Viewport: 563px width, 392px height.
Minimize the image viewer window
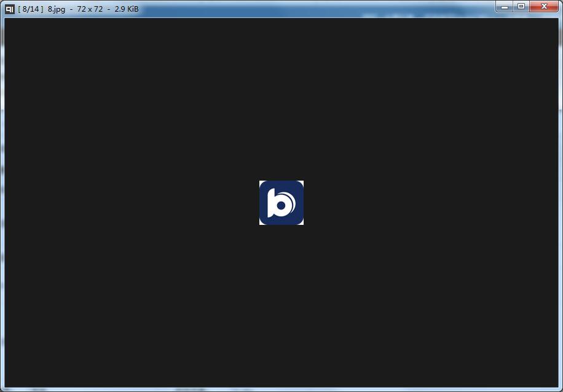pyautogui.click(x=506, y=6)
